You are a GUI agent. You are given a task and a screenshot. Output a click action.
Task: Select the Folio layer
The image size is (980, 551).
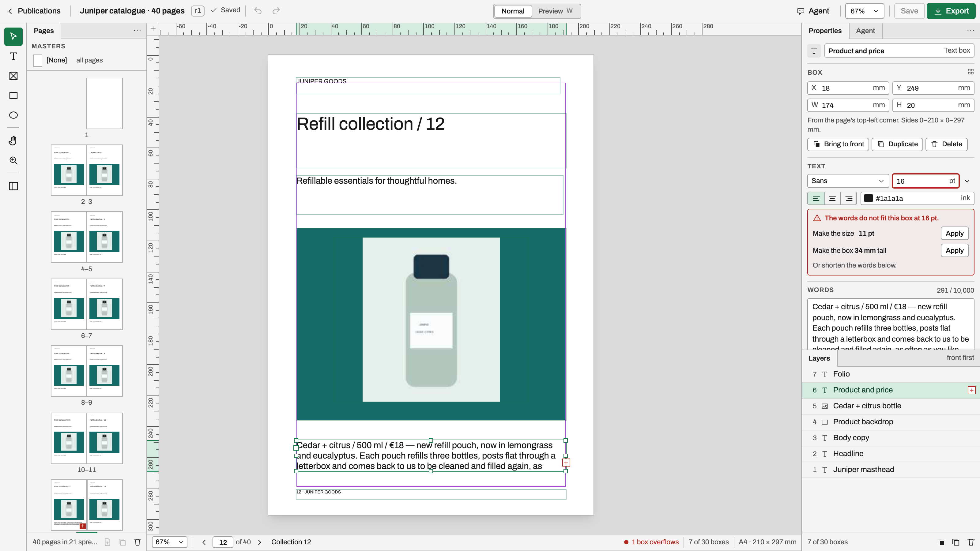(x=891, y=374)
